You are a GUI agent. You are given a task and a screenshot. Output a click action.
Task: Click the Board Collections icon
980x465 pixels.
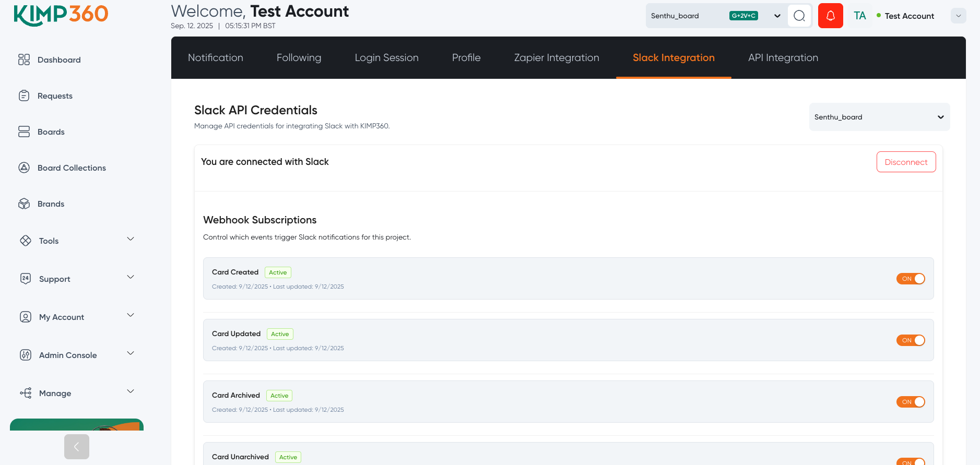pyautogui.click(x=24, y=168)
